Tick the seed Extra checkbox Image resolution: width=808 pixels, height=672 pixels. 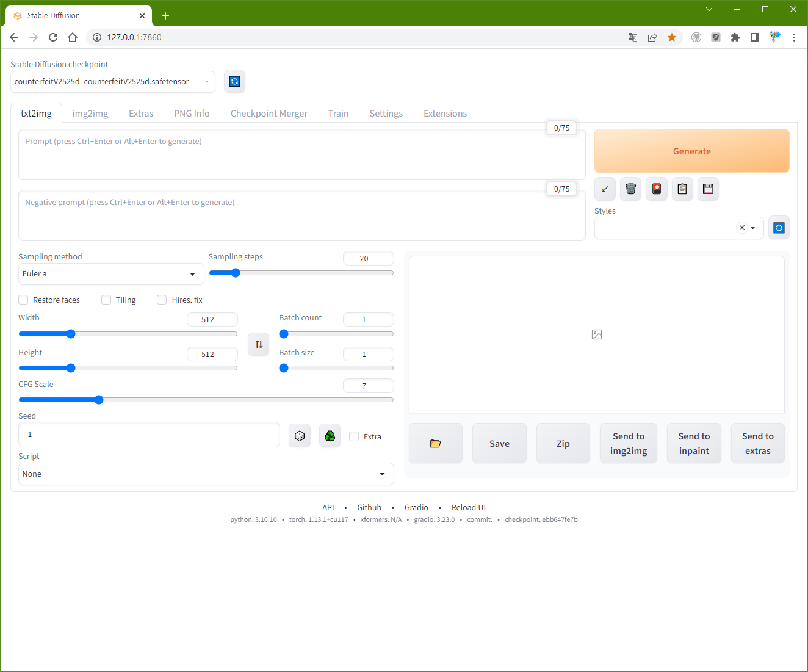pos(354,436)
